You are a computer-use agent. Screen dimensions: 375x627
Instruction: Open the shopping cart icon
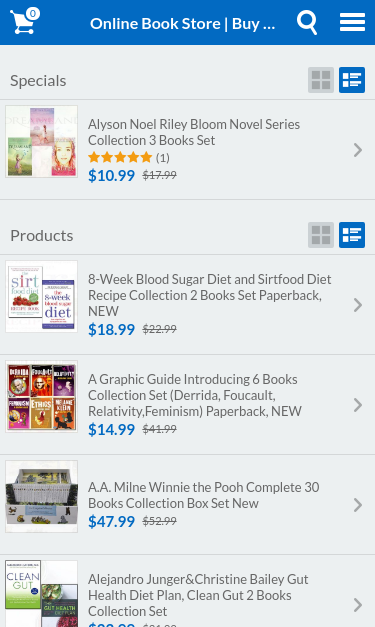tap(25, 22)
